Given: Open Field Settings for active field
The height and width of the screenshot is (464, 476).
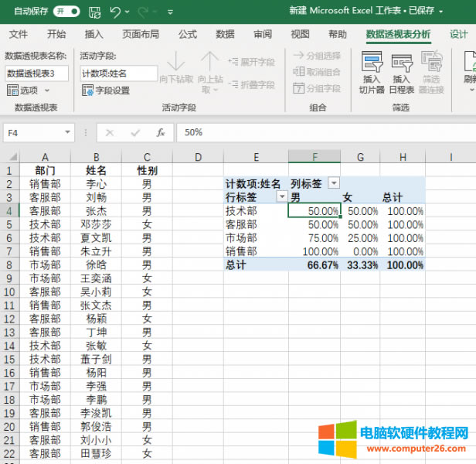Looking at the screenshot, I should pyautogui.click(x=107, y=90).
